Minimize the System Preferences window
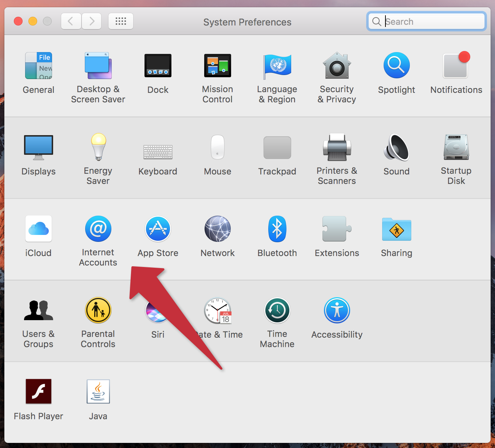The width and height of the screenshot is (495, 448). pos(33,21)
